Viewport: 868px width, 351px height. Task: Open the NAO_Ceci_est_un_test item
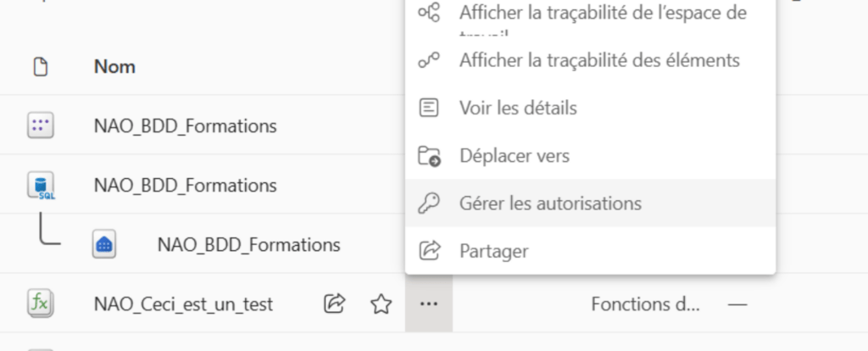pos(183,304)
